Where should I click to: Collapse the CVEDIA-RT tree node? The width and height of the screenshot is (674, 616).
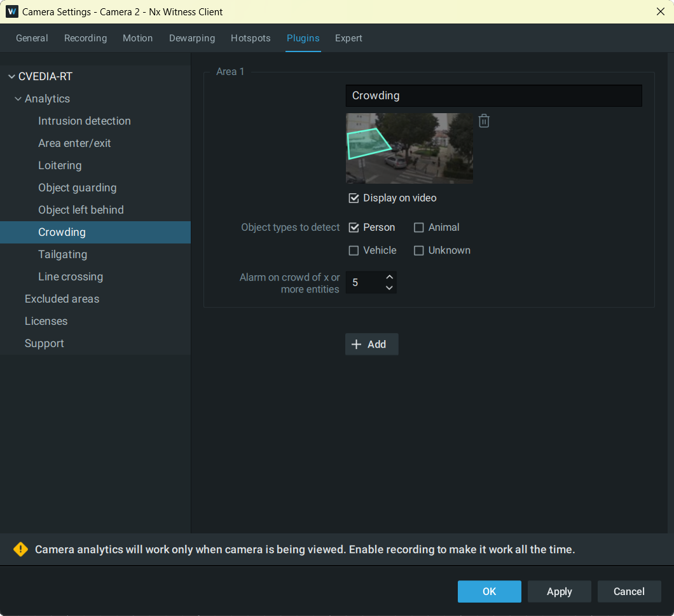[x=11, y=76]
